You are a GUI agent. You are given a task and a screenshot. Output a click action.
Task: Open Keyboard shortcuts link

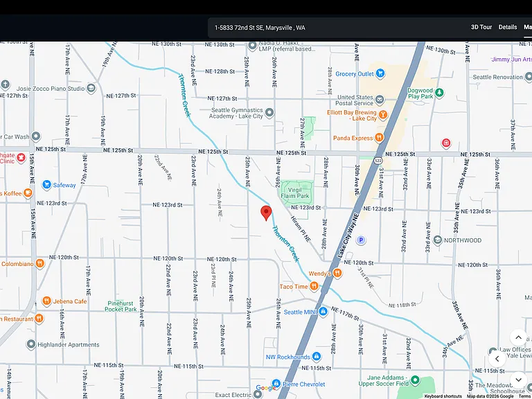(x=443, y=396)
